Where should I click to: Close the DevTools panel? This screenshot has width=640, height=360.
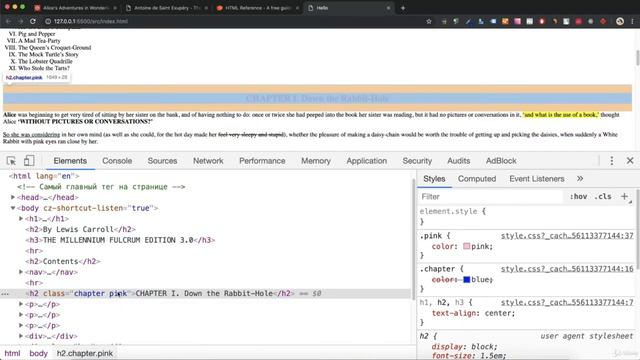630,161
